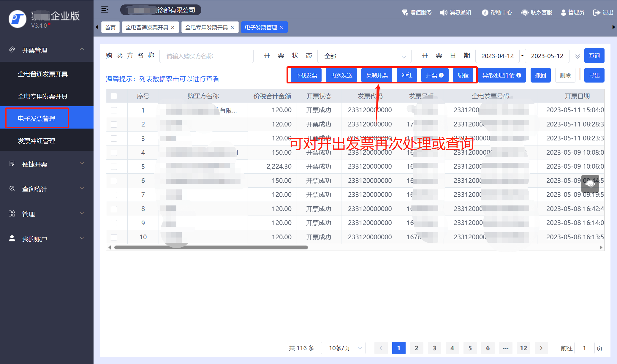The height and width of the screenshot is (364, 617).
Task: Check the checkbox for row 10
Action: [114, 237]
